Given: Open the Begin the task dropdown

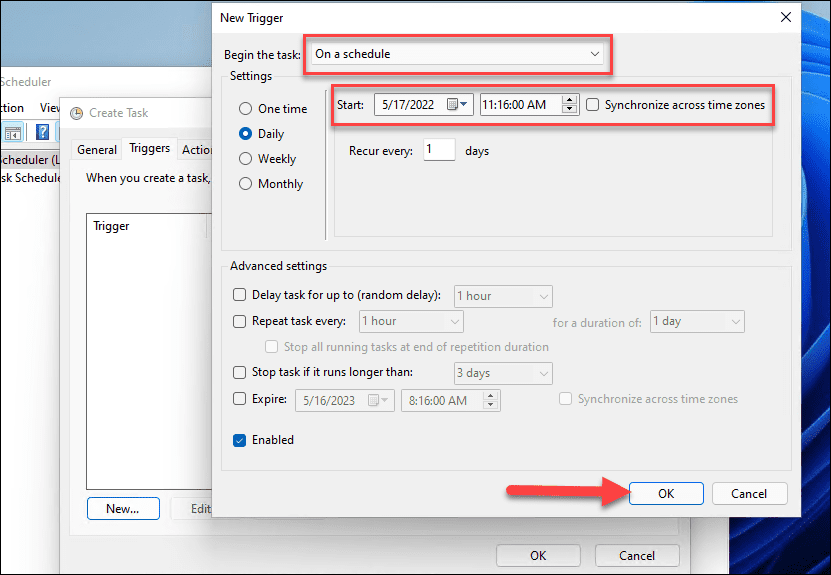Looking at the screenshot, I should coord(458,54).
